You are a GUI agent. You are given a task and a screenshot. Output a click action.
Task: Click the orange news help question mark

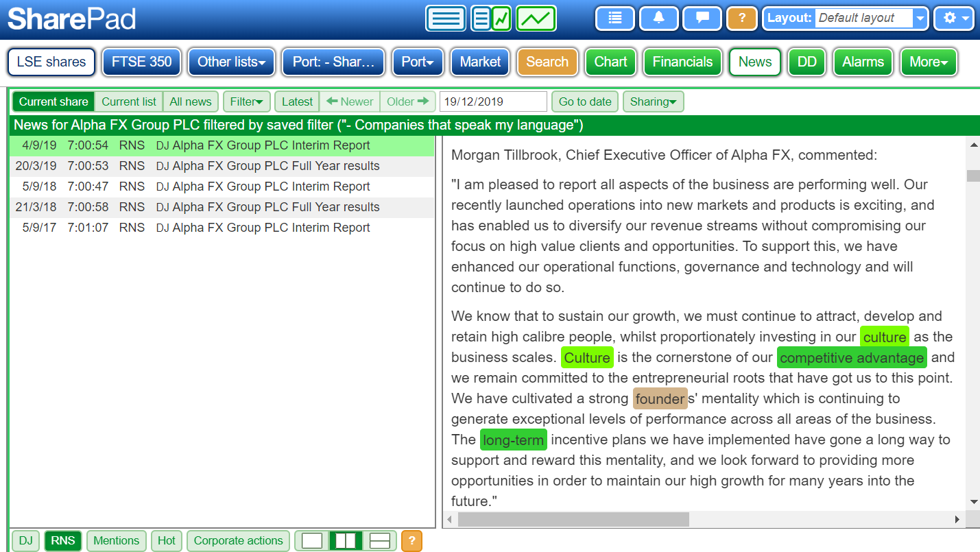[411, 540]
